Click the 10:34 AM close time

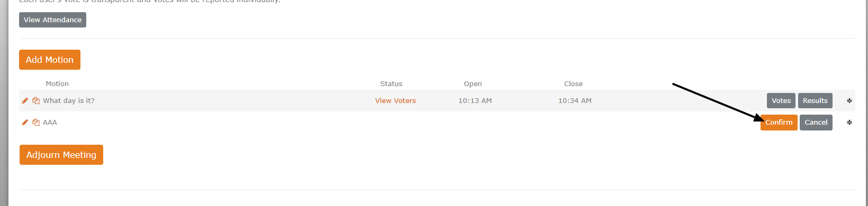[575, 100]
